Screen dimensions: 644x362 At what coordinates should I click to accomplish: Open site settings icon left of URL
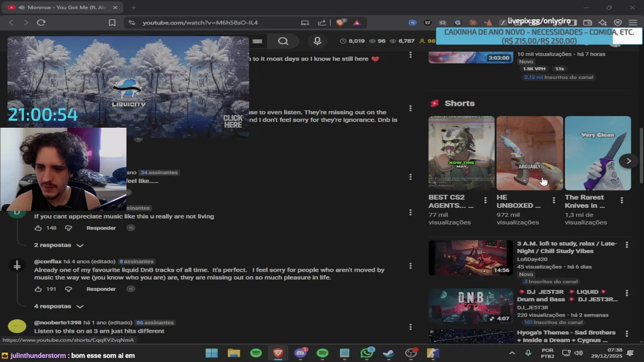pyautogui.click(x=131, y=23)
